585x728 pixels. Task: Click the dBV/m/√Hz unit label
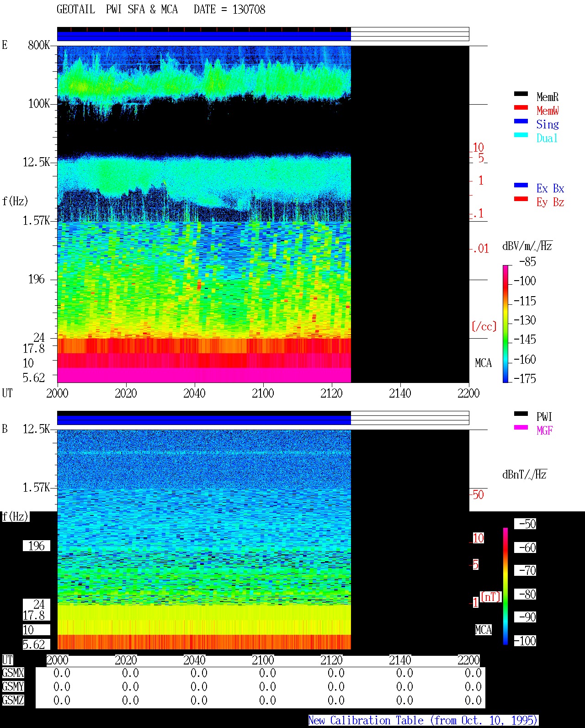pyautogui.click(x=527, y=246)
